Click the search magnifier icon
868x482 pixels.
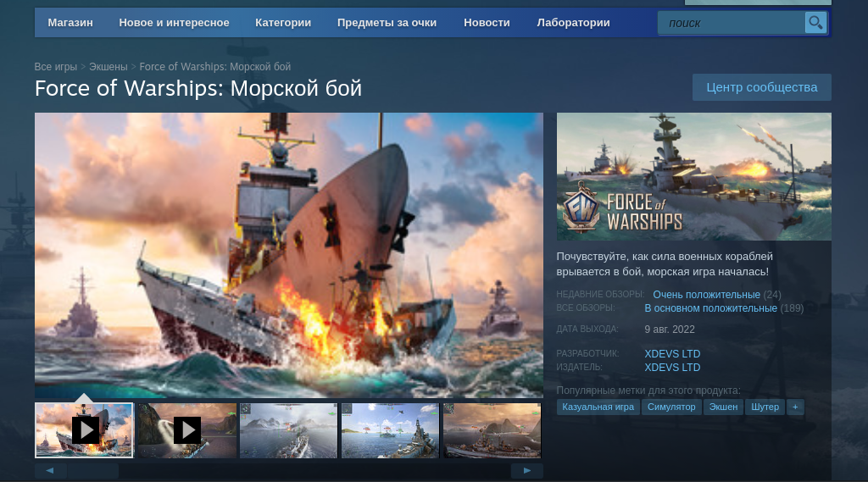tap(815, 23)
